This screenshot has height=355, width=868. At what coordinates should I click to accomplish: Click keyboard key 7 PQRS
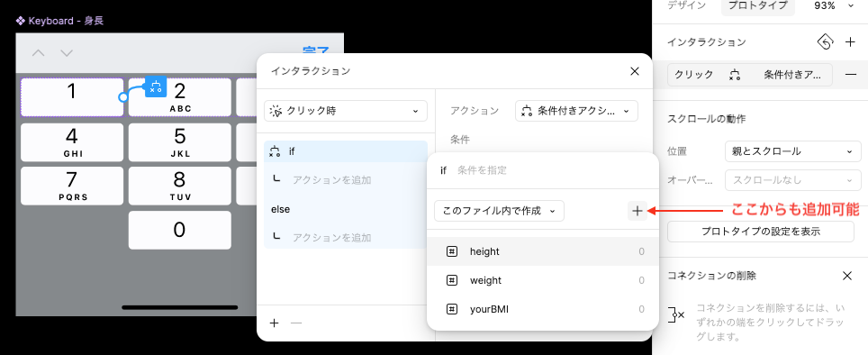pos(72,187)
